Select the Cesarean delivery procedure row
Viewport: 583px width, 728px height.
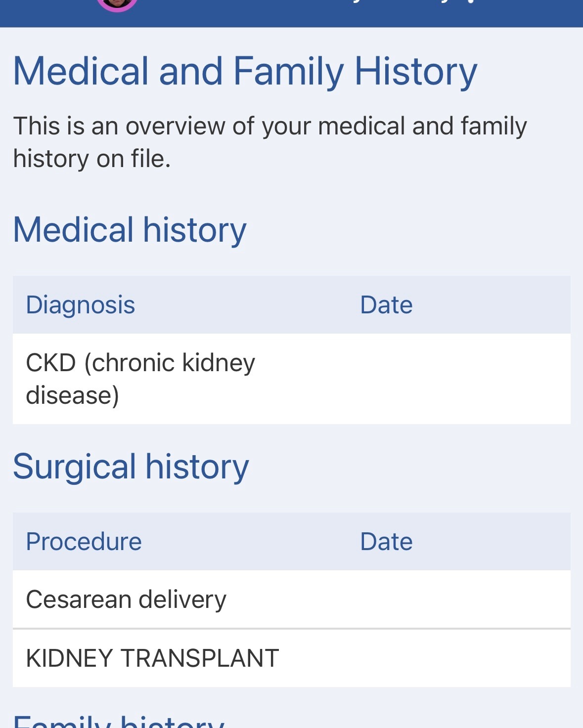(126, 600)
